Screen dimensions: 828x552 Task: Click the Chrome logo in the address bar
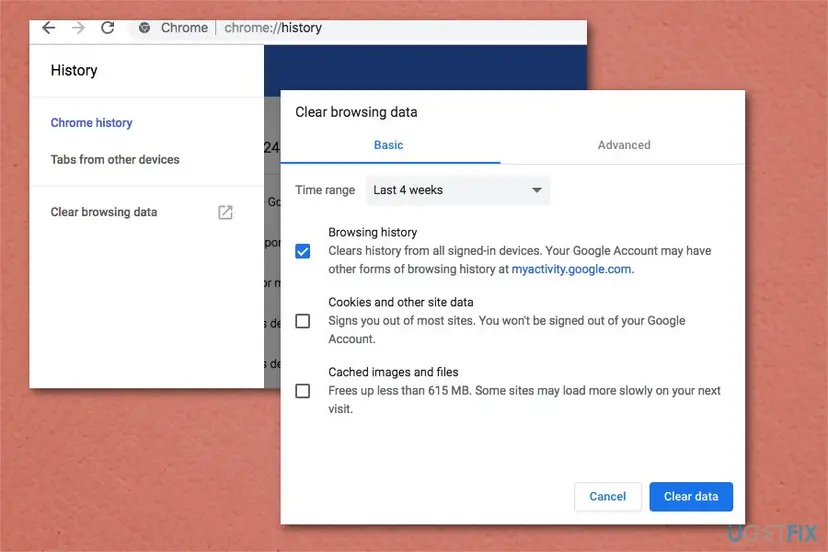pyautogui.click(x=144, y=27)
